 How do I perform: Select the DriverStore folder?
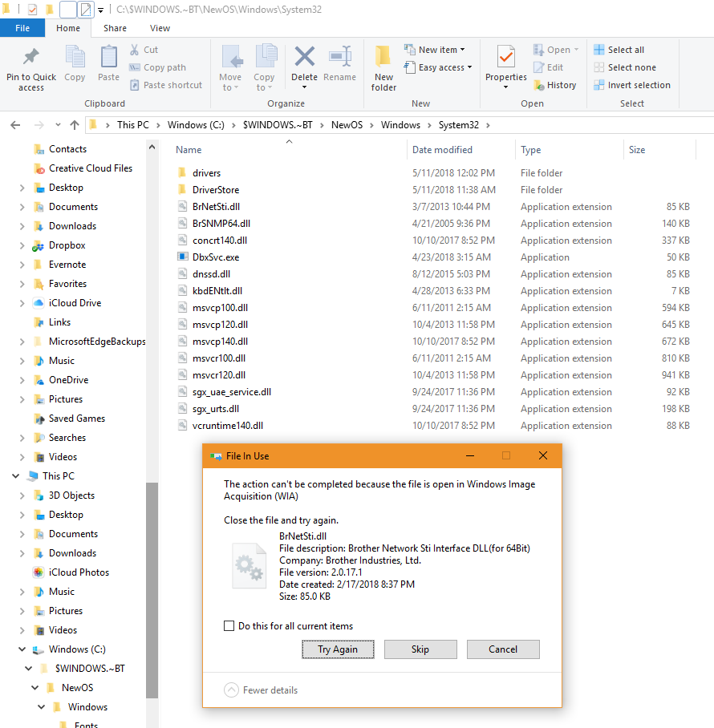pos(216,190)
